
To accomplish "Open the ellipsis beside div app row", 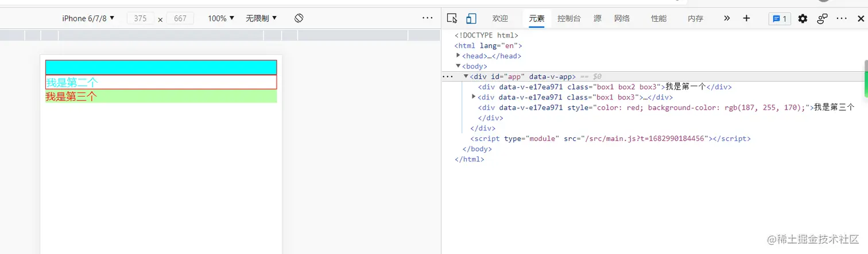I will [448, 76].
